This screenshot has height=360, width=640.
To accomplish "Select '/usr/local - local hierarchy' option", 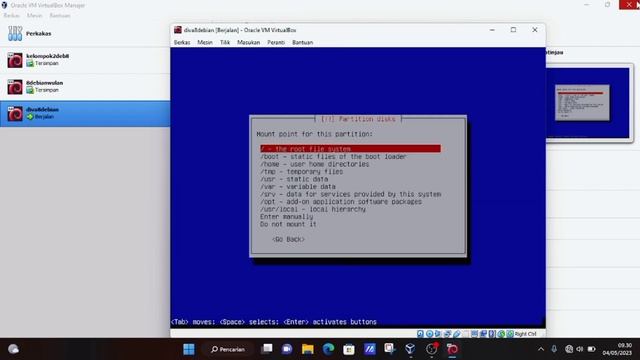I will pos(313,209).
